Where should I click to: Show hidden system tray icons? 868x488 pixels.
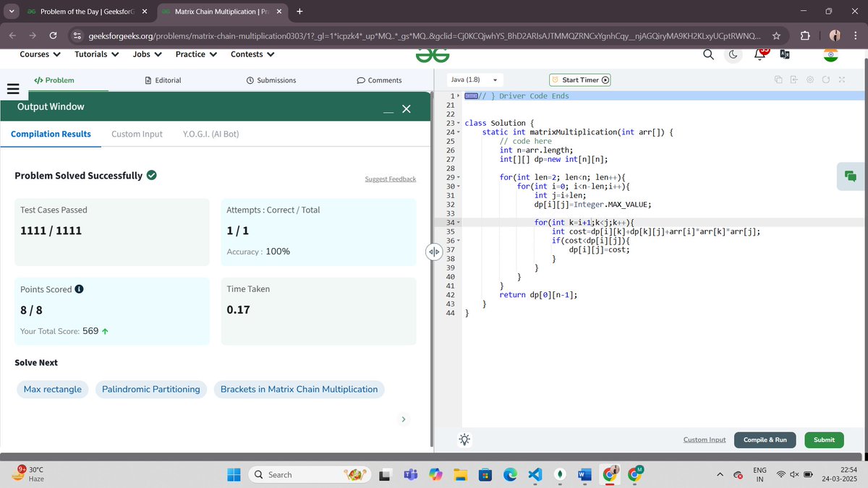[x=720, y=474]
